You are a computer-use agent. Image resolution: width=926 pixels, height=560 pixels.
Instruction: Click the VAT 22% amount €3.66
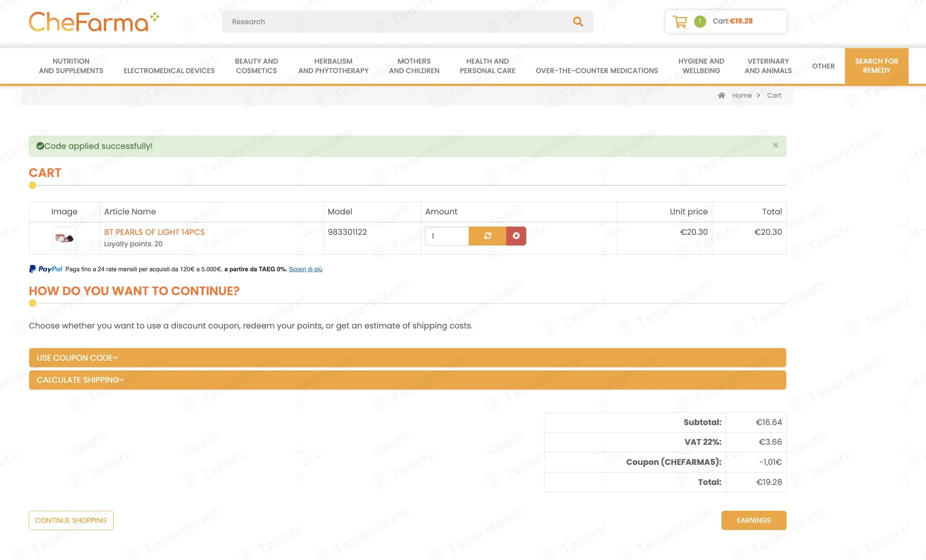click(770, 442)
